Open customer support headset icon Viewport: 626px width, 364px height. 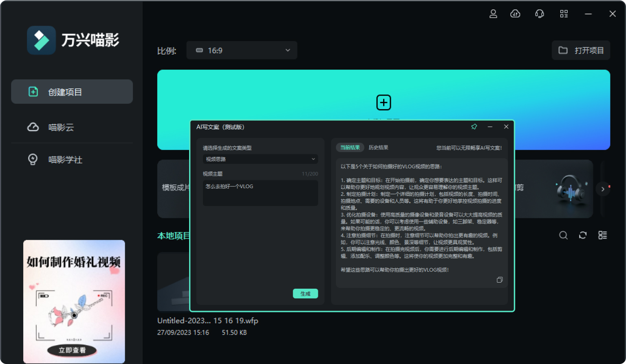pos(540,14)
